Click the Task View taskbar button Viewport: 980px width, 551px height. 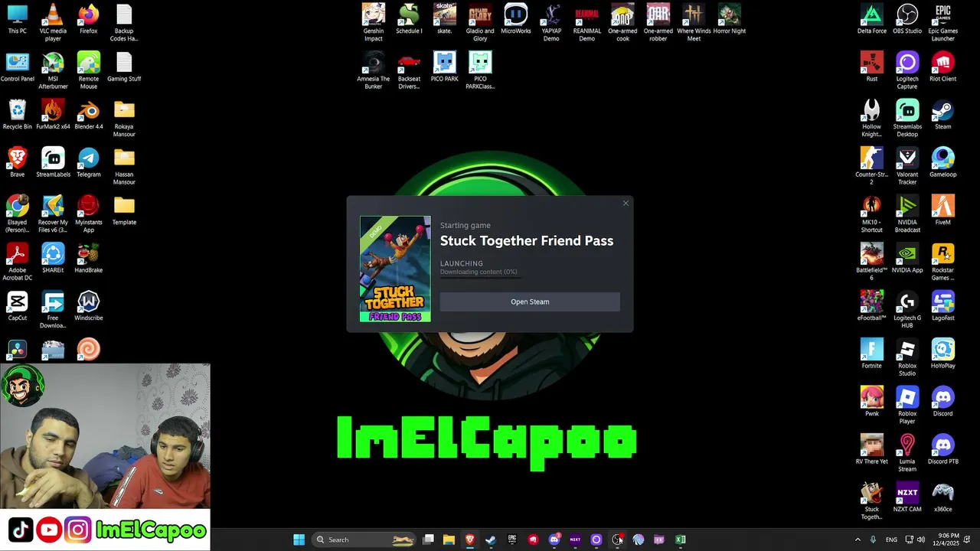pyautogui.click(x=429, y=540)
